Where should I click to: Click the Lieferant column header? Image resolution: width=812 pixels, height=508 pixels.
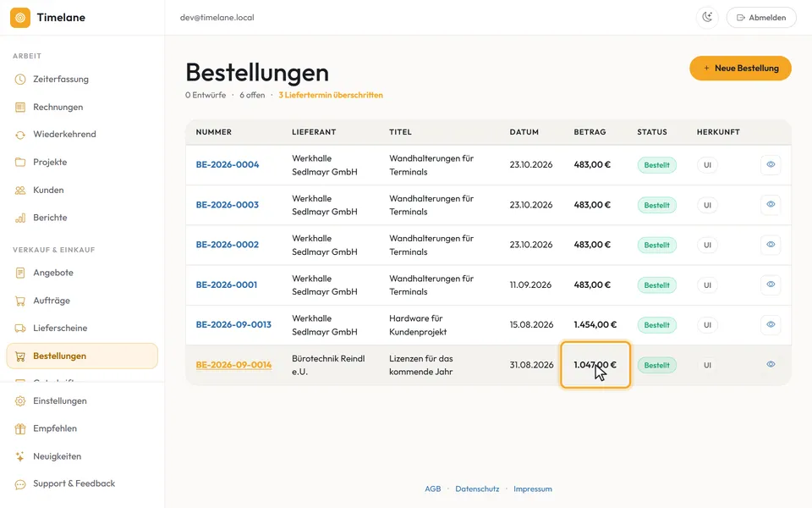314,132
